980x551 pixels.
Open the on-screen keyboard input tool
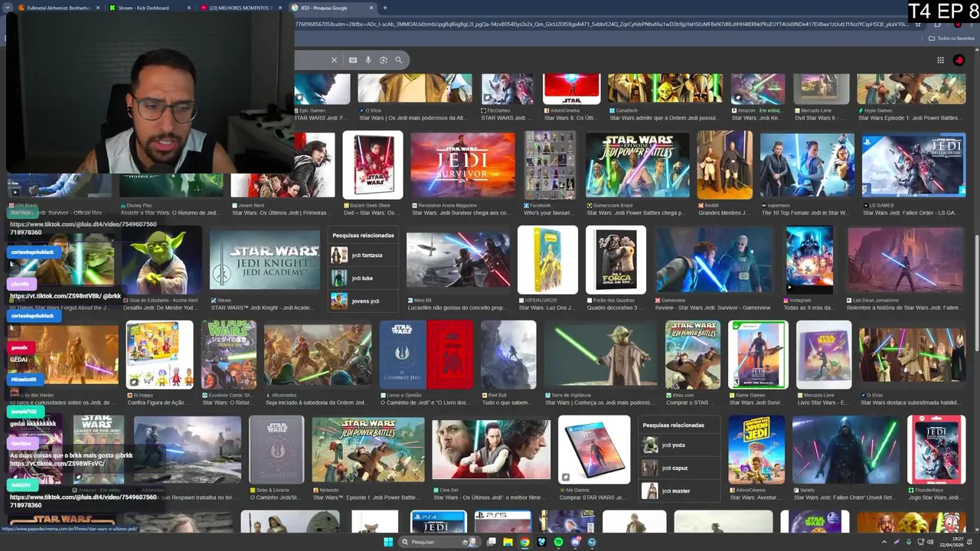tap(353, 60)
